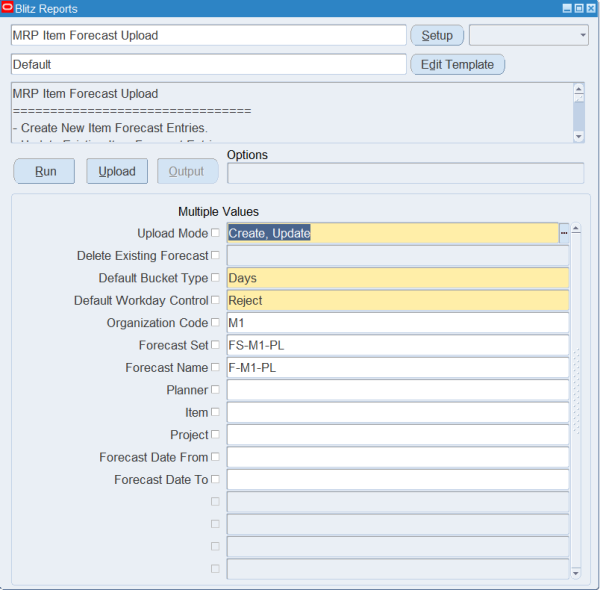Close the Blitz Reports window

(x=591, y=8)
